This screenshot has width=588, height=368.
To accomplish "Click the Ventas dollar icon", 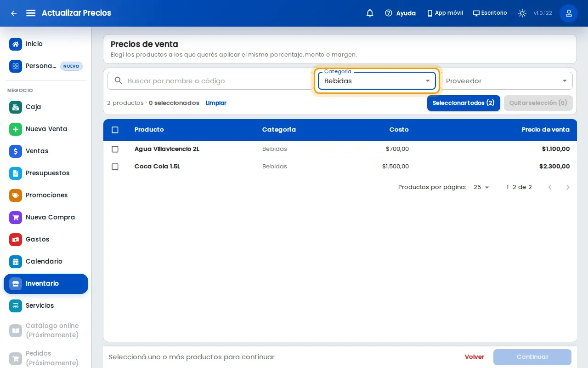I will coord(16,151).
